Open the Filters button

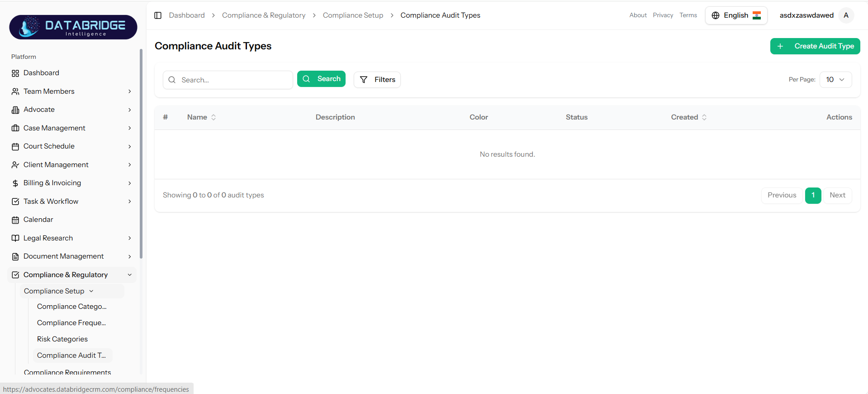click(377, 80)
